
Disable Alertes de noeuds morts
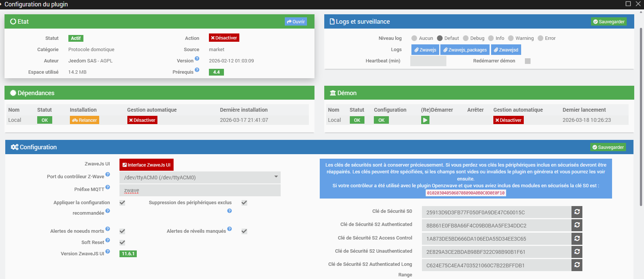tap(122, 231)
